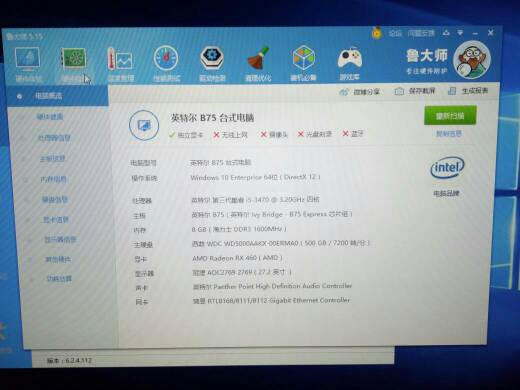Select 其他硬件 in sidebar
This screenshot has width=520, height=390.
tap(58, 259)
